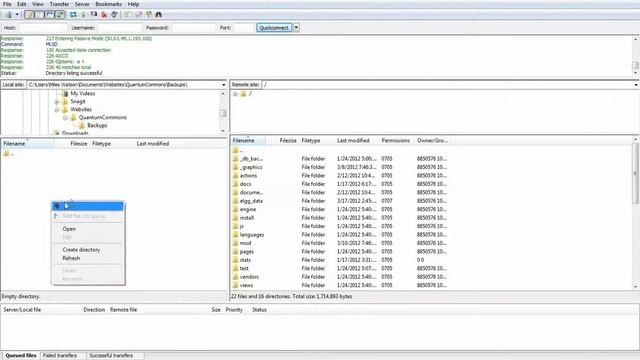
Task: Open the Site Manager toolbar icon
Action: tap(9, 15)
